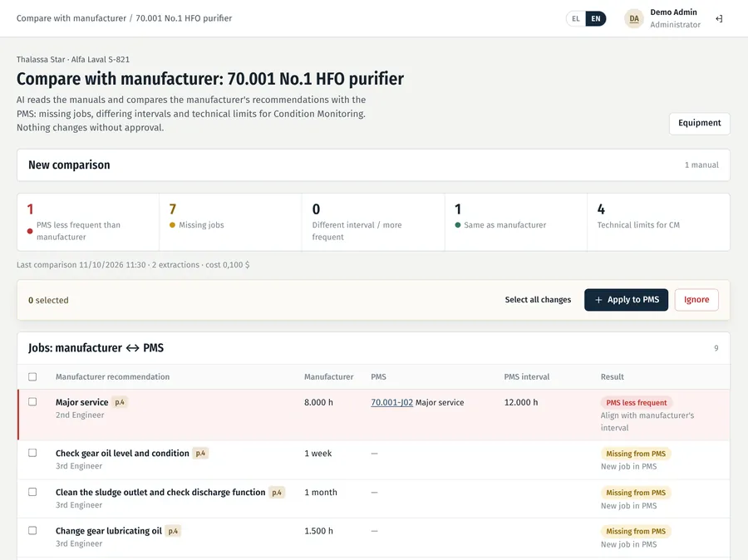The image size is (748, 560).
Task: Click Align with manufacturer's interval text
Action: pos(647,422)
